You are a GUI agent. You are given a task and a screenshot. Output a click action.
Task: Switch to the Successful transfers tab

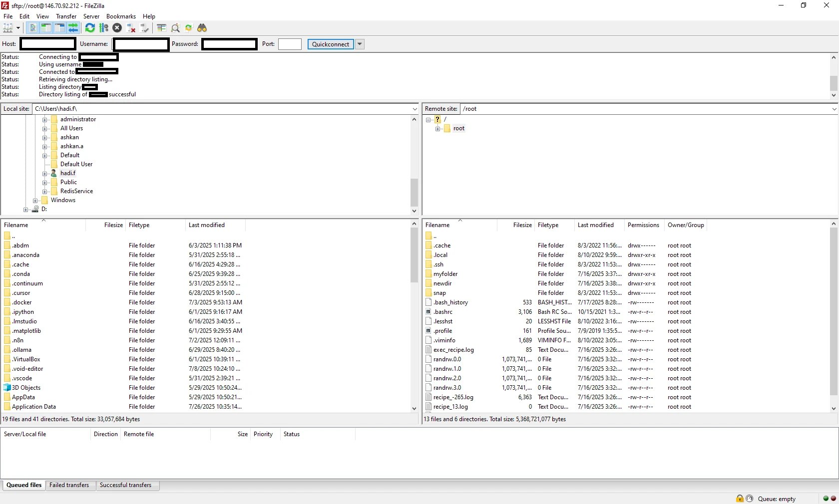click(x=125, y=485)
